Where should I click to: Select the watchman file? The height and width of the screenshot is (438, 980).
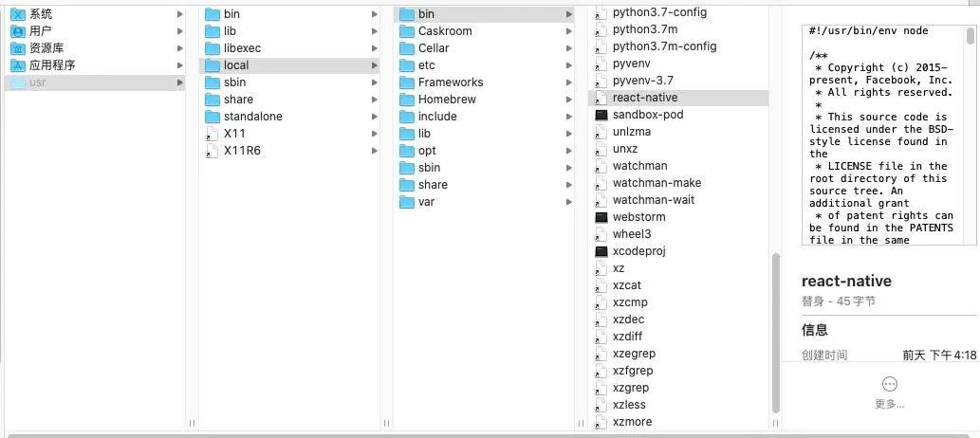coord(639,166)
